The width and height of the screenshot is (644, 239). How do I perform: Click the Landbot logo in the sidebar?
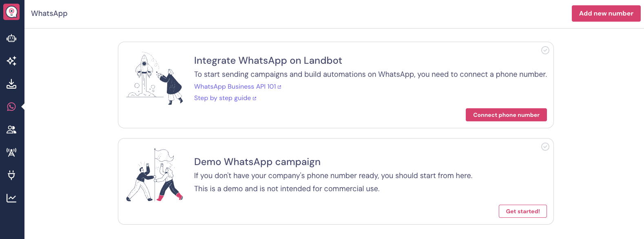[x=11, y=12]
